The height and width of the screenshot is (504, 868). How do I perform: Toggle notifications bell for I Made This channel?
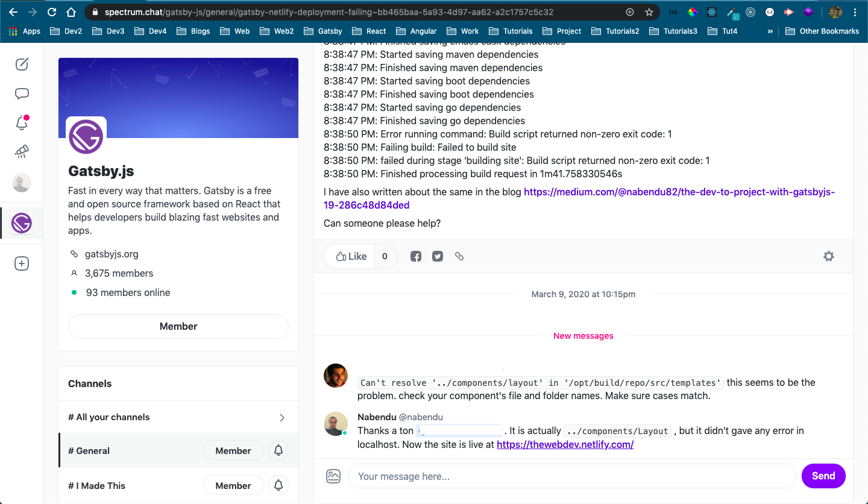278,485
